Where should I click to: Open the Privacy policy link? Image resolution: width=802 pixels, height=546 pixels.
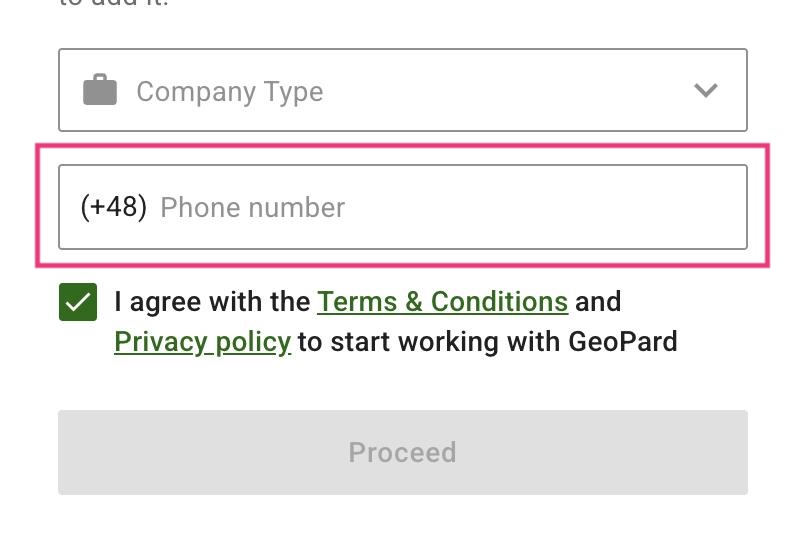click(x=202, y=342)
